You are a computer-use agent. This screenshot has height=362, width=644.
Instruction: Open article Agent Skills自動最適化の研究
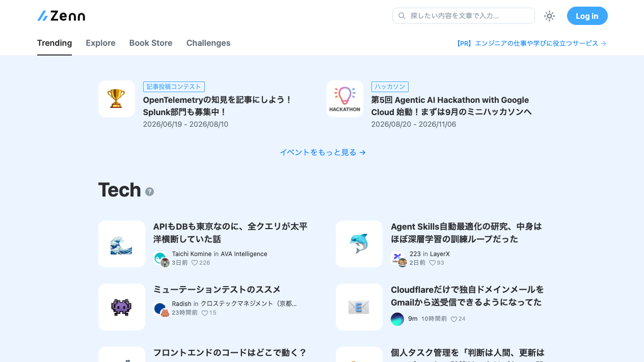click(466, 233)
